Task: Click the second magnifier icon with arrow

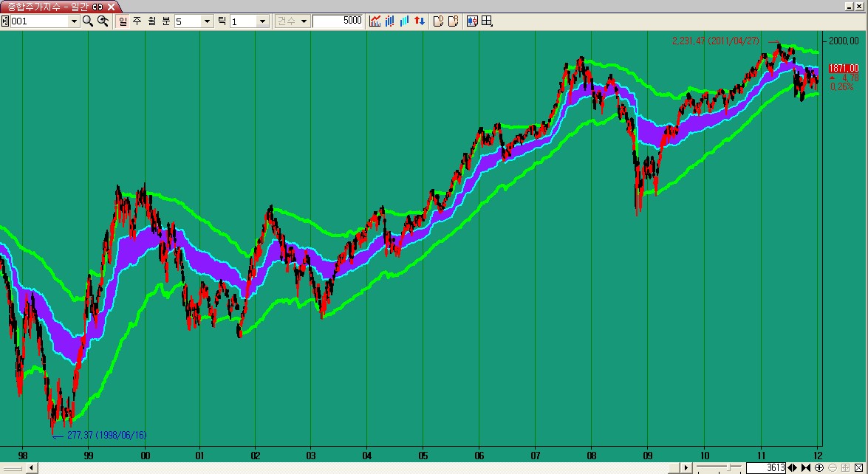Action: (103, 21)
